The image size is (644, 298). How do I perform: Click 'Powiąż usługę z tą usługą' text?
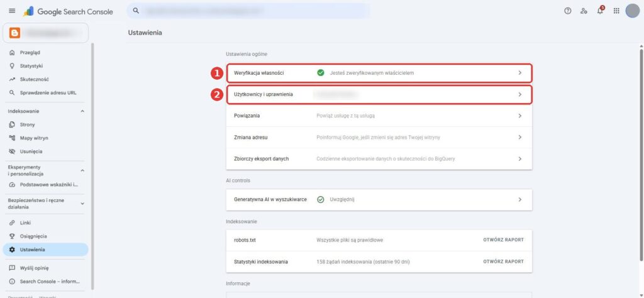[x=345, y=116]
